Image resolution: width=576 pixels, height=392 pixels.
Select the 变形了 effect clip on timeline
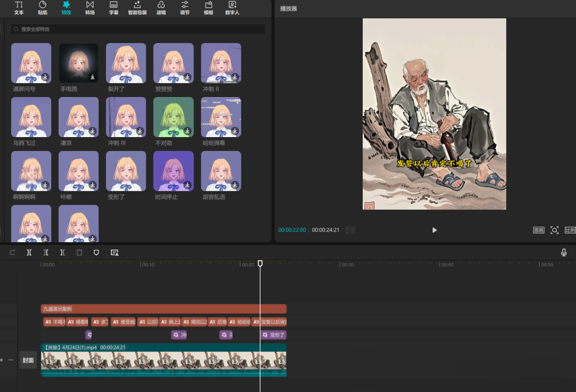[273, 335]
